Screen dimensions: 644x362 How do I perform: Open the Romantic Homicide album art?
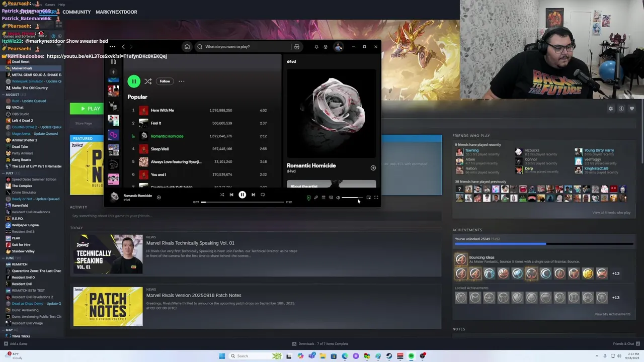tap(332, 113)
